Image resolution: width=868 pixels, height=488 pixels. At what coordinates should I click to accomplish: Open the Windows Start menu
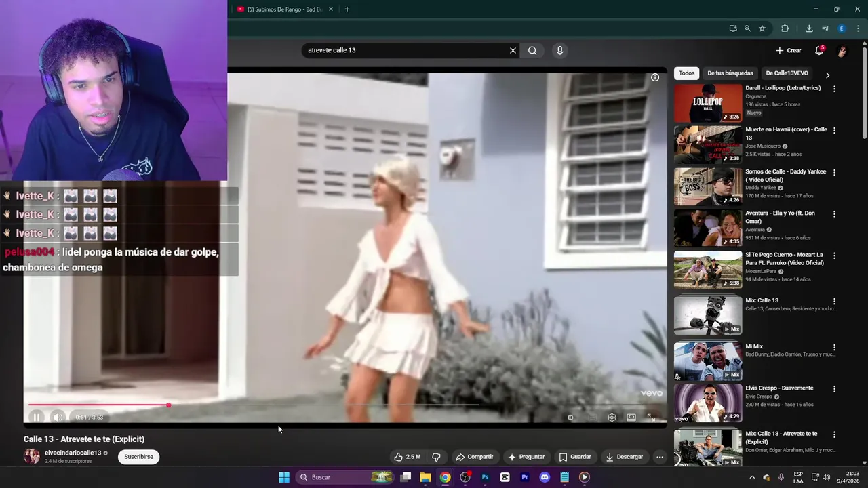(x=284, y=477)
